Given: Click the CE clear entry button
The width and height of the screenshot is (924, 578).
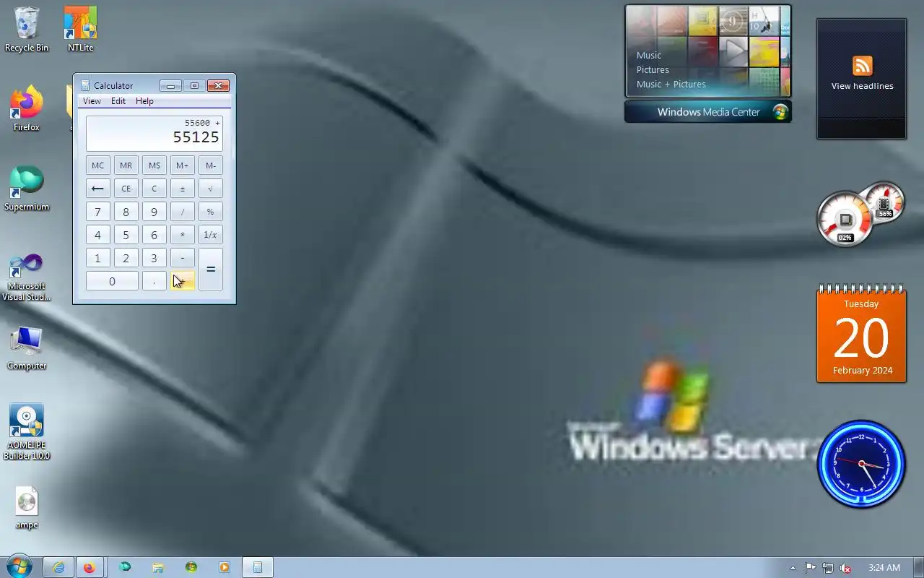Looking at the screenshot, I should 126,189.
